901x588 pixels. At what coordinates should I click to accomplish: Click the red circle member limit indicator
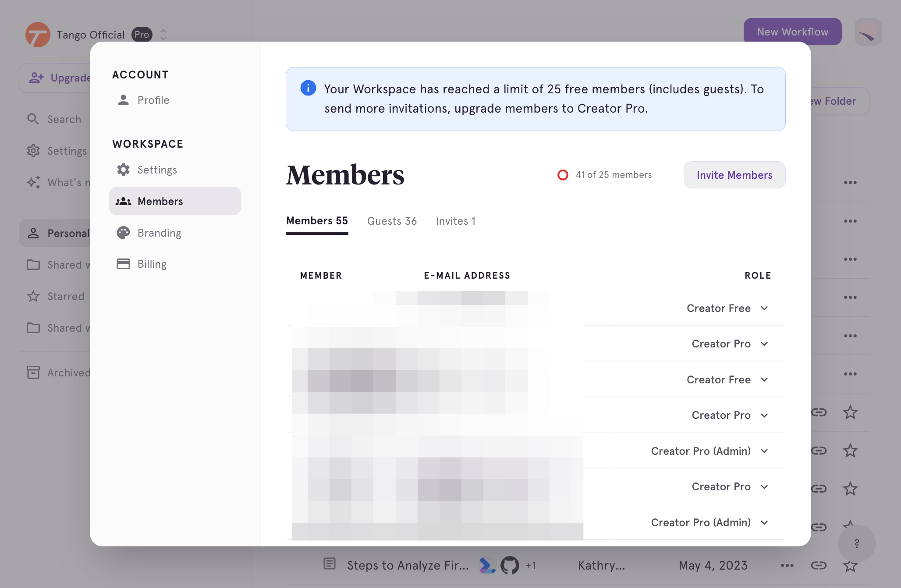563,175
